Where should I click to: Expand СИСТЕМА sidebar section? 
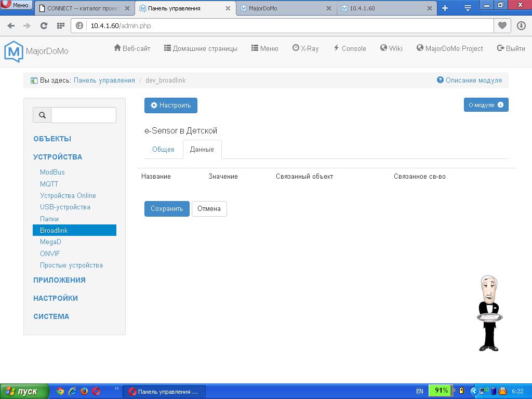coord(51,316)
